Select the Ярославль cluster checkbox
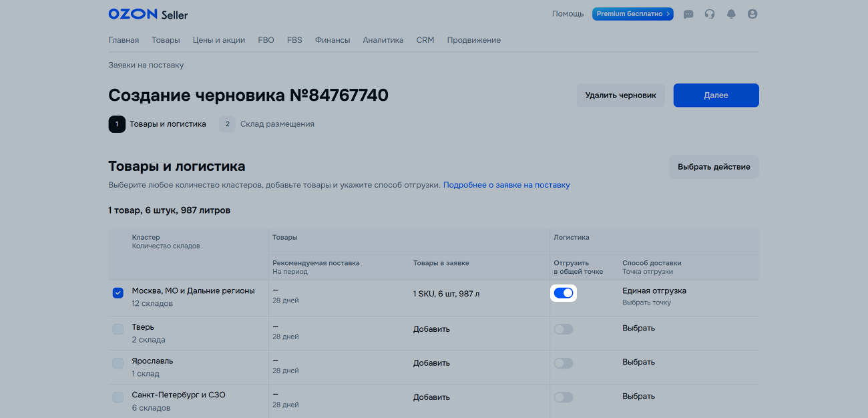The image size is (868, 418). pos(118,363)
